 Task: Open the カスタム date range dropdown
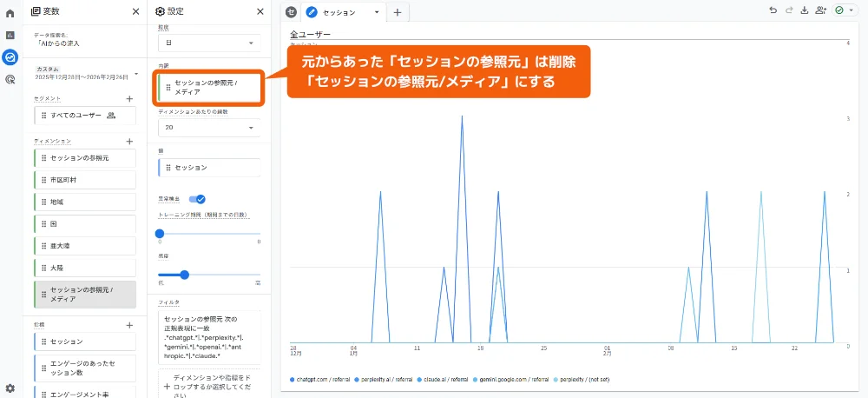pos(87,73)
